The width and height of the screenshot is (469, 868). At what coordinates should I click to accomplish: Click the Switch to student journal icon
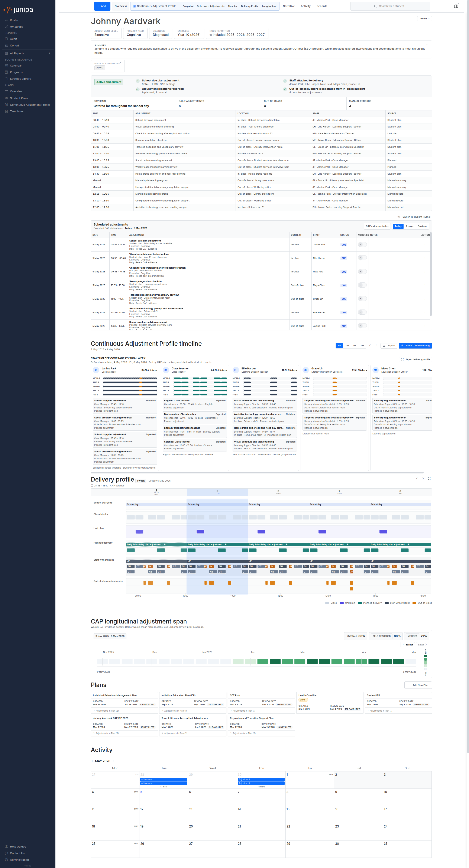(399, 217)
